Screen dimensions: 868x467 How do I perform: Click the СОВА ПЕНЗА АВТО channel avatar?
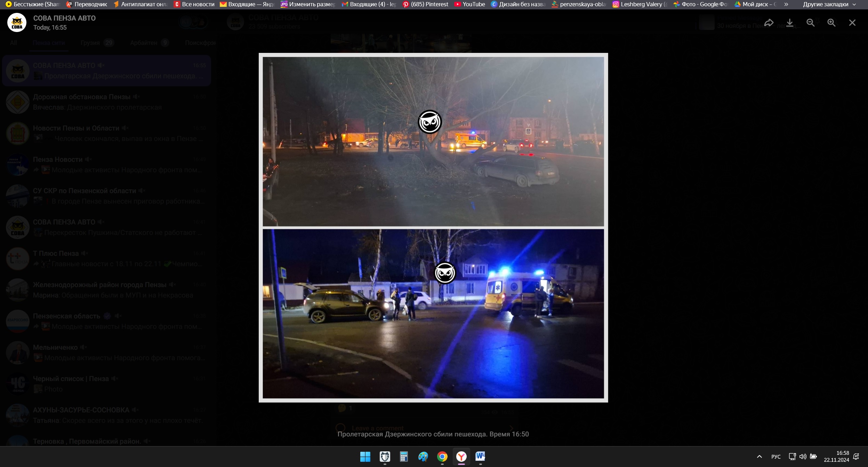[x=17, y=23]
